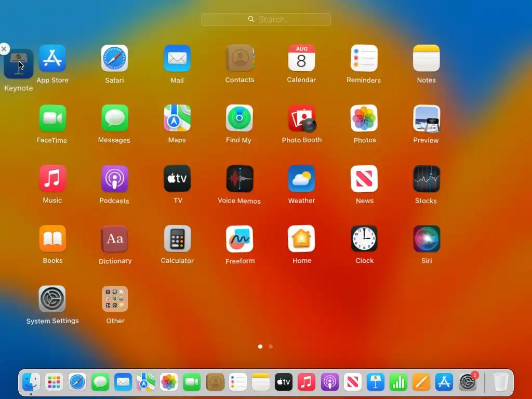Open Numbers from the Dock

398,382
